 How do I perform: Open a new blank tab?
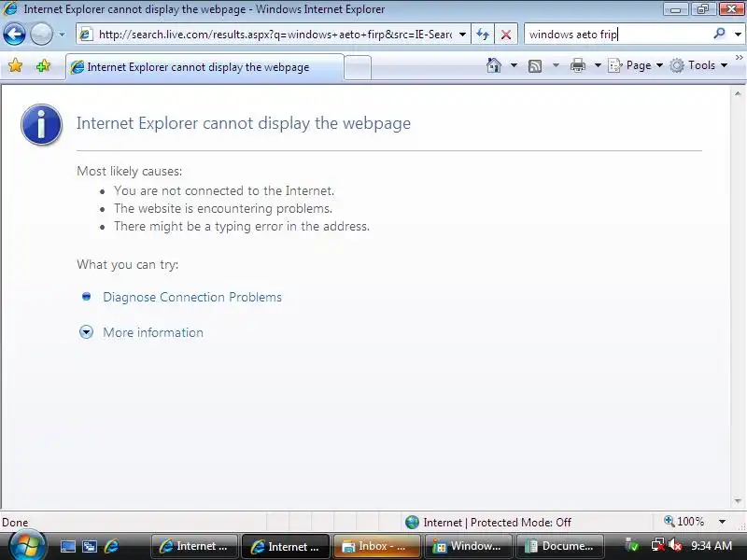[358, 67]
